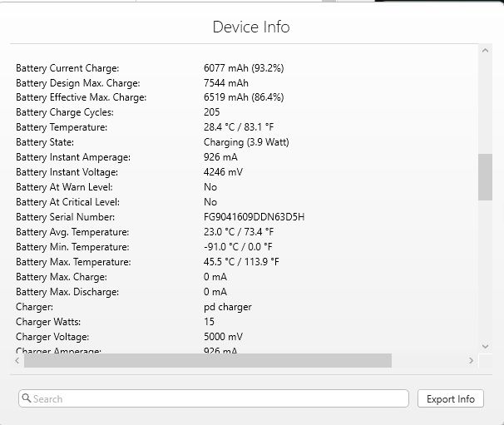Select the Battery Instant Voltage label
Viewport: 504px width, 425px height.
[67, 172]
